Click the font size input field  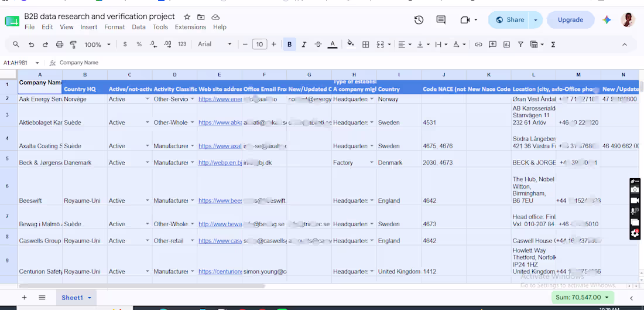[259, 45]
